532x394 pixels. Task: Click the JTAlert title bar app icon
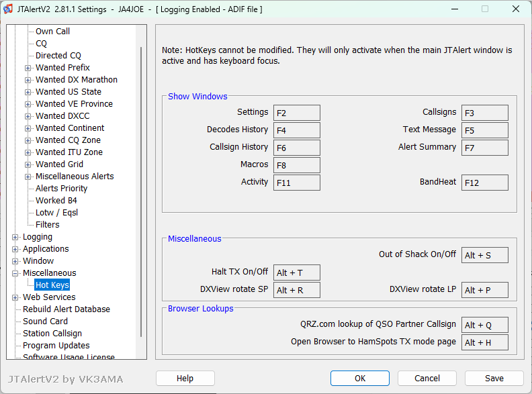click(8, 9)
